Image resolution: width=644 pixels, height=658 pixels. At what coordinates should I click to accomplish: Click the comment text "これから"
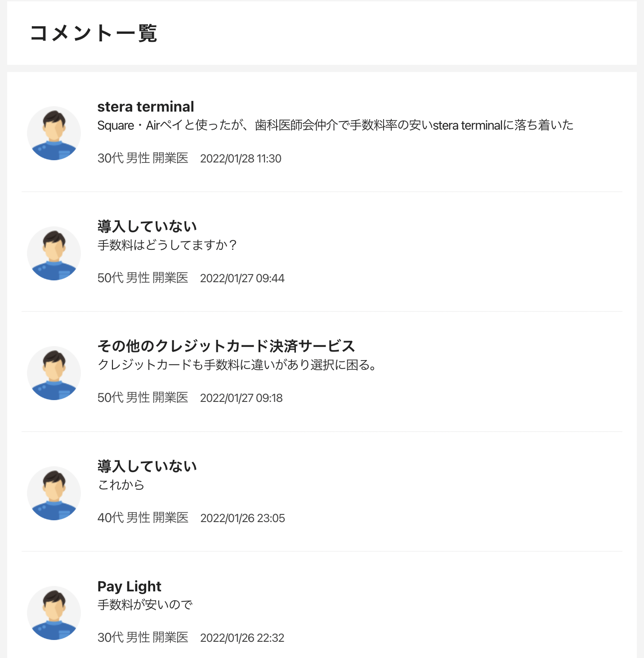click(x=121, y=485)
